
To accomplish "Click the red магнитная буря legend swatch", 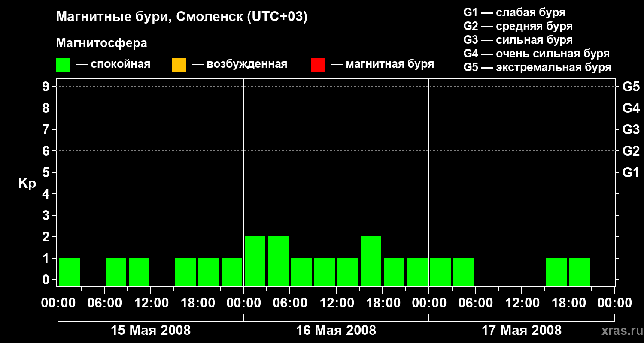I will pos(318,65).
